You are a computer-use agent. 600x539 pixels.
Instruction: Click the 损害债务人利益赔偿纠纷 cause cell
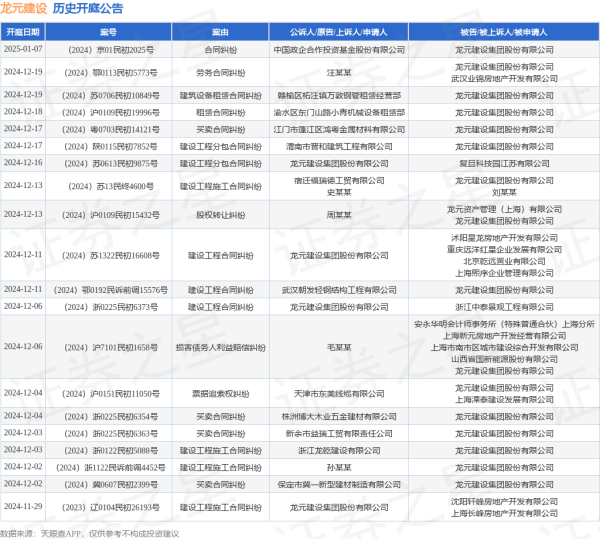[x=220, y=347]
